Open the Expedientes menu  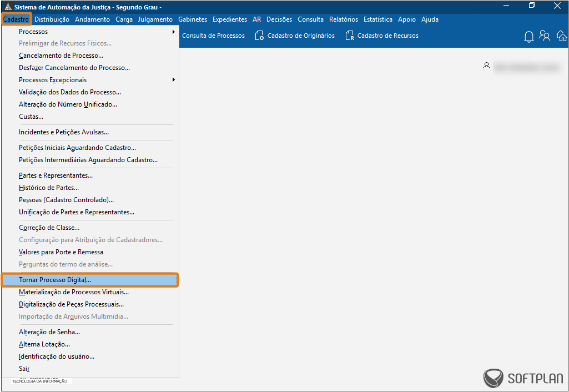pyautogui.click(x=230, y=19)
